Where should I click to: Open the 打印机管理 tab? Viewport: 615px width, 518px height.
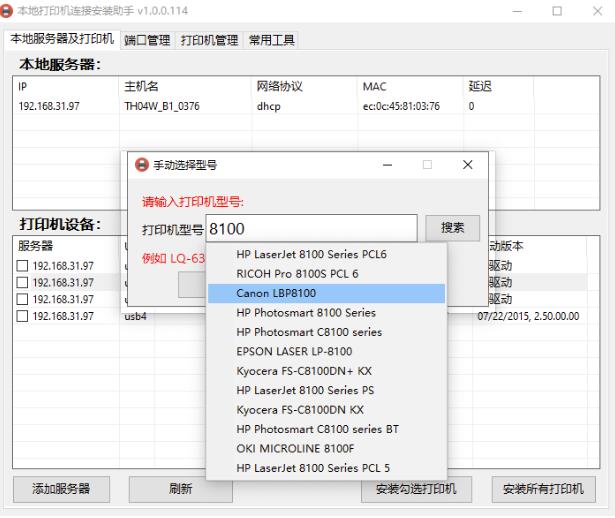[x=209, y=41]
